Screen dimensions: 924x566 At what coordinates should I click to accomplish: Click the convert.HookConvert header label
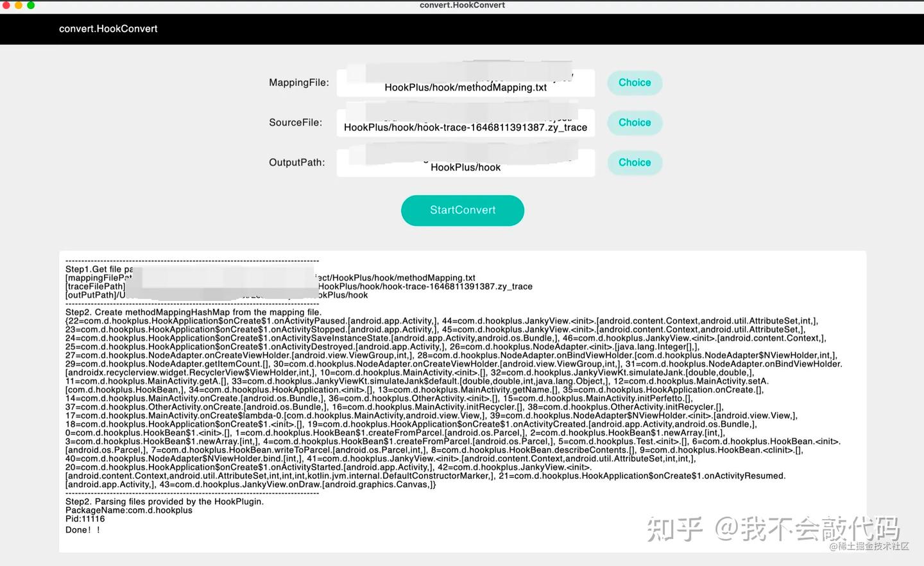coord(108,28)
